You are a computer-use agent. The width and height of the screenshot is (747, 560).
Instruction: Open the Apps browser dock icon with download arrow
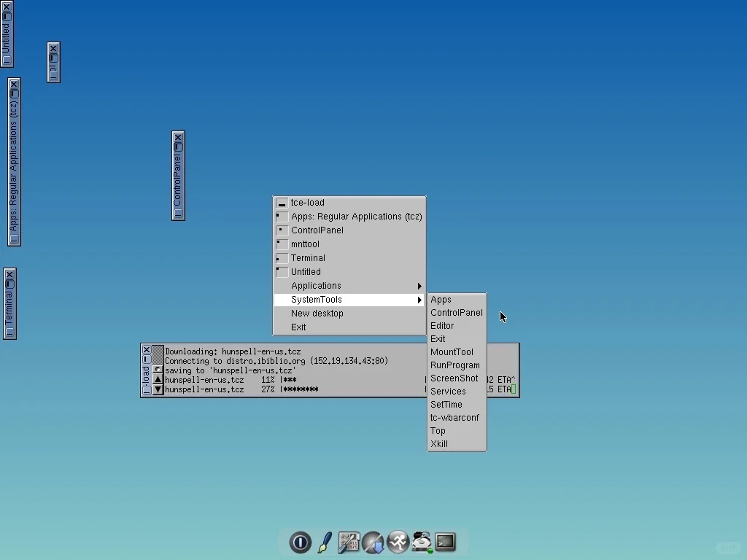373,542
